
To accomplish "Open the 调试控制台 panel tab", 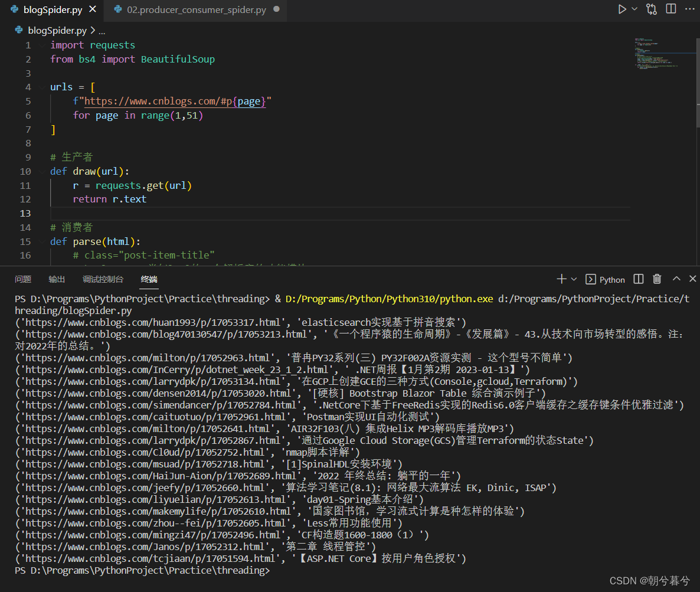I will 103,279.
